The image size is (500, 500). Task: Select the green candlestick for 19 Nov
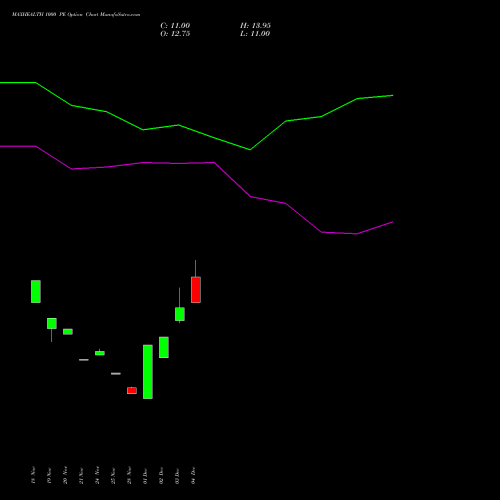coord(52,323)
